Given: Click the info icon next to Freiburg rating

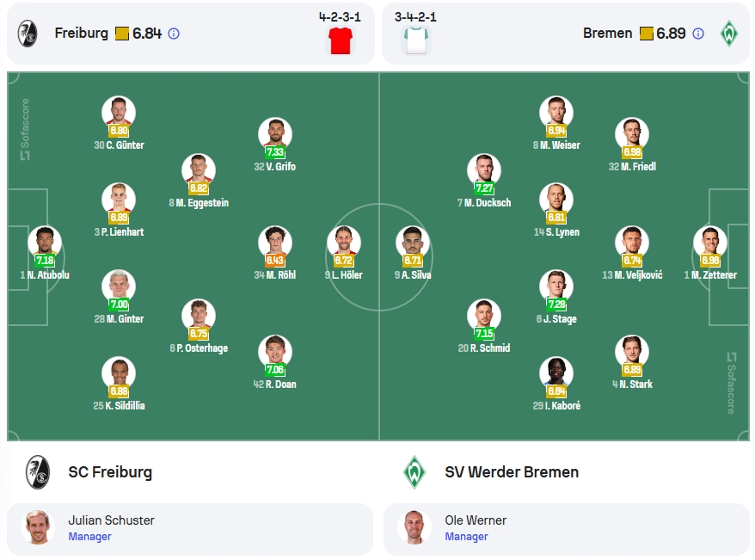Looking at the screenshot, I should coord(174,34).
